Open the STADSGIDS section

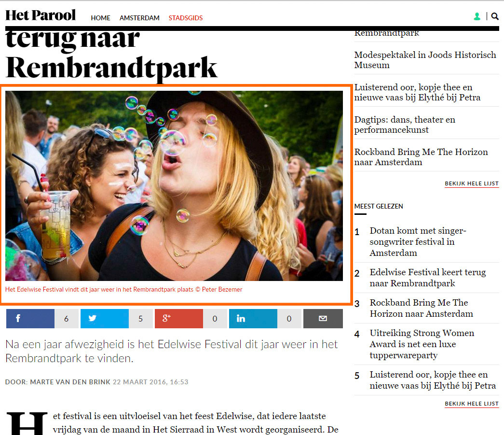186,18
